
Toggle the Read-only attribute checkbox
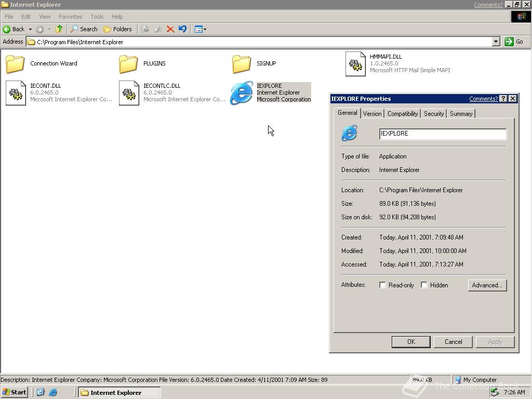(x=382, y=285)
